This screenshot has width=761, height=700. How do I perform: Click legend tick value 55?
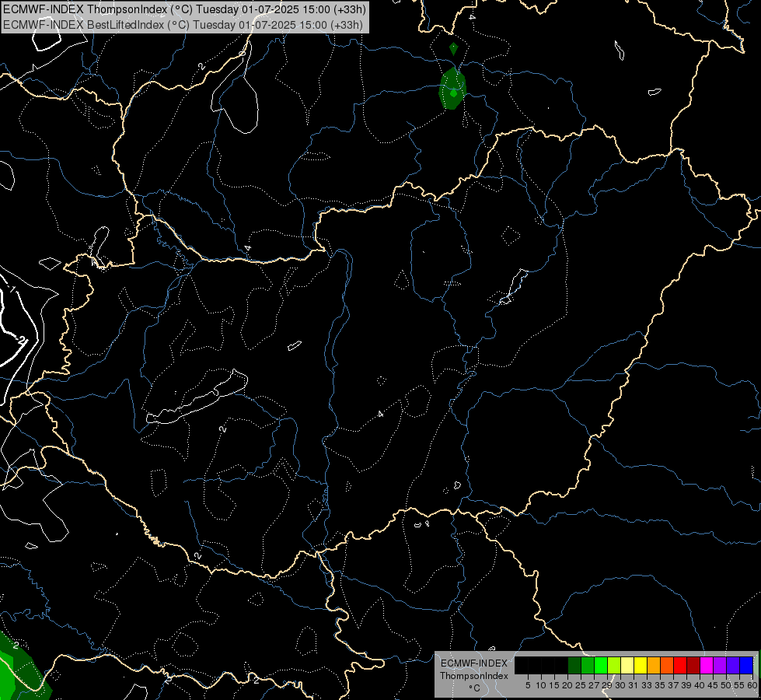[739, 685]
